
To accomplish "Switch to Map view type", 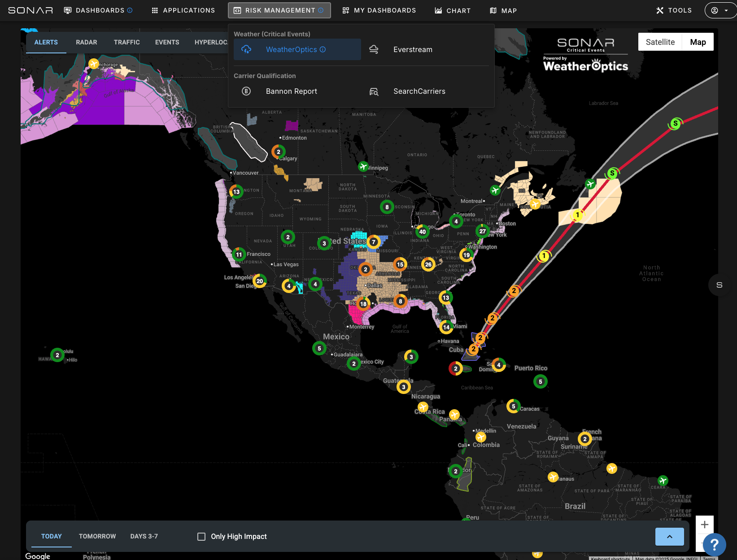I will point(698,42).
